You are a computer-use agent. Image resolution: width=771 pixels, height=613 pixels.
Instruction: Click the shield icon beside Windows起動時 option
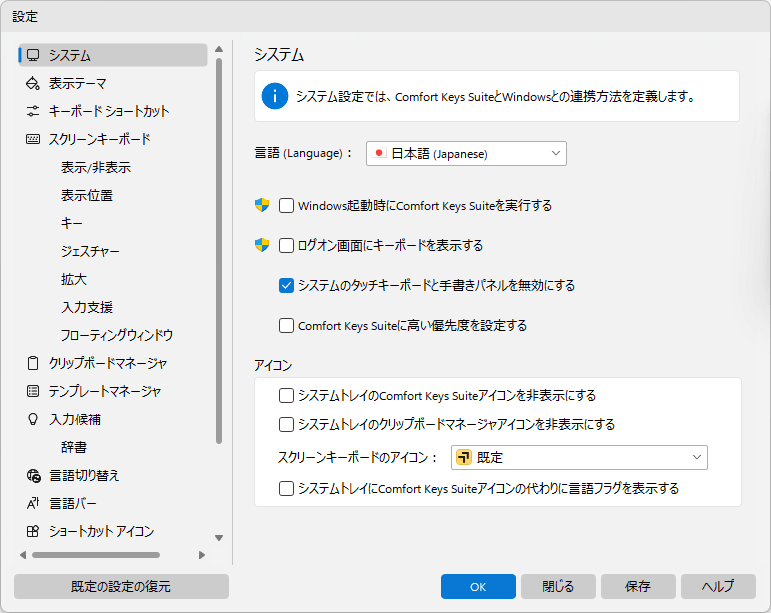pyautogui.click(x=262, y=205)
